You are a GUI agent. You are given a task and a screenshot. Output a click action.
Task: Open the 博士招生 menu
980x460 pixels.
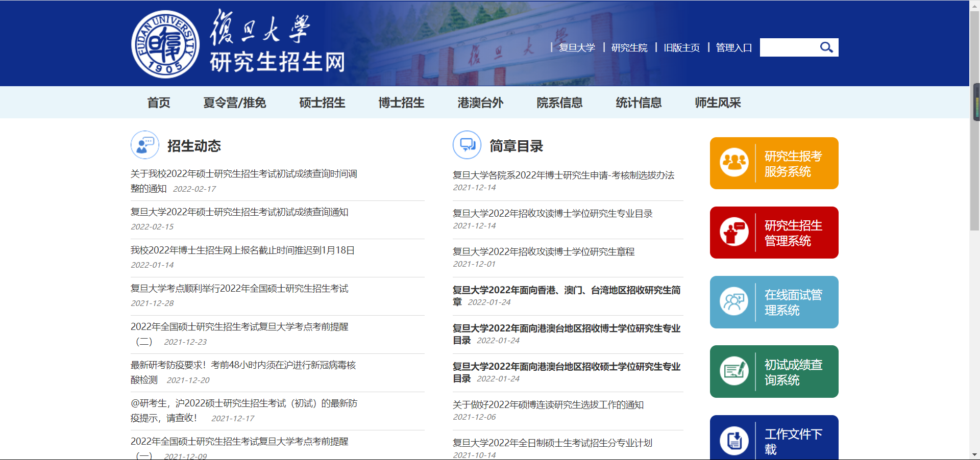(401, 103)
